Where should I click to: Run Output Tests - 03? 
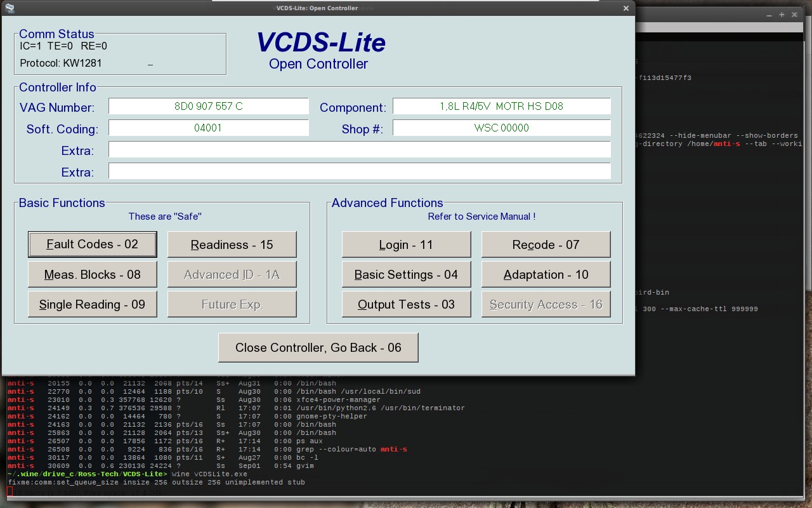pos(407,304)
